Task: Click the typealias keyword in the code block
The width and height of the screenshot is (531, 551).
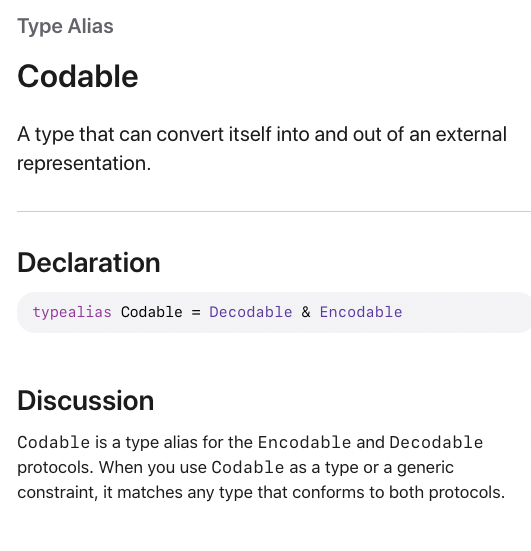Action: tap(72, 312)
